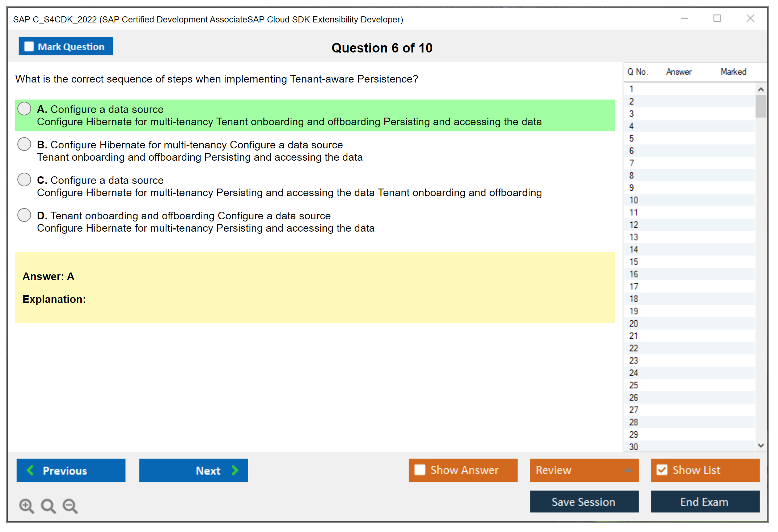Maximize the exam window

pos(717,18)
